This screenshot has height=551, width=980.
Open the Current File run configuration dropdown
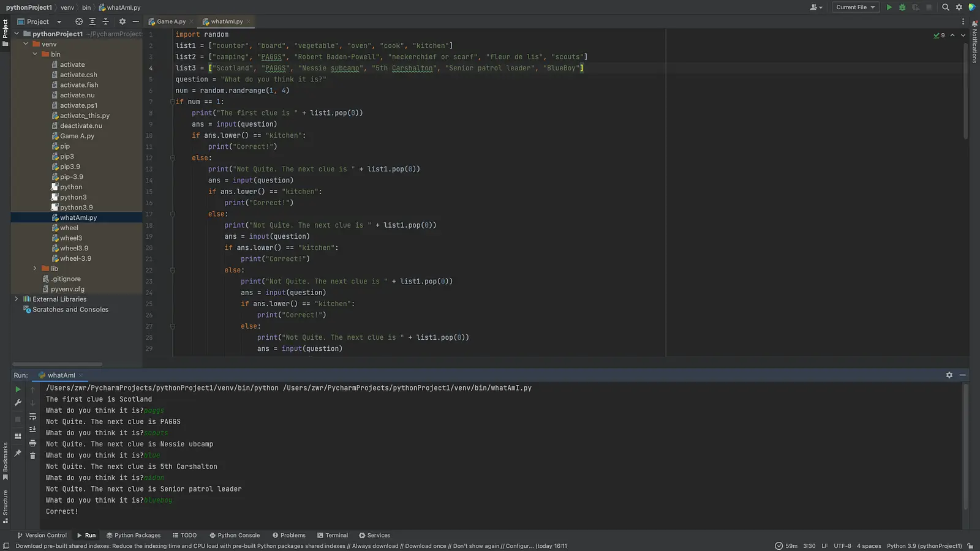click(x=856, y=7)
